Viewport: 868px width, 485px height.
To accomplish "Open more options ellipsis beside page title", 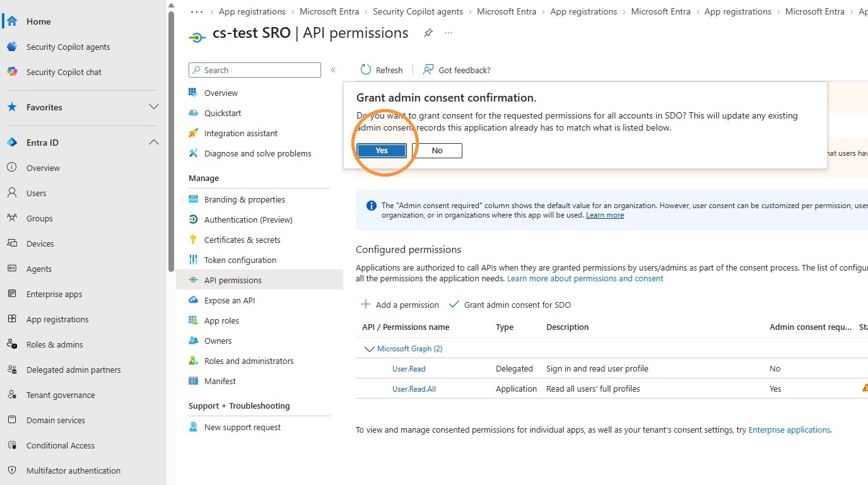I will click(449, 33).
